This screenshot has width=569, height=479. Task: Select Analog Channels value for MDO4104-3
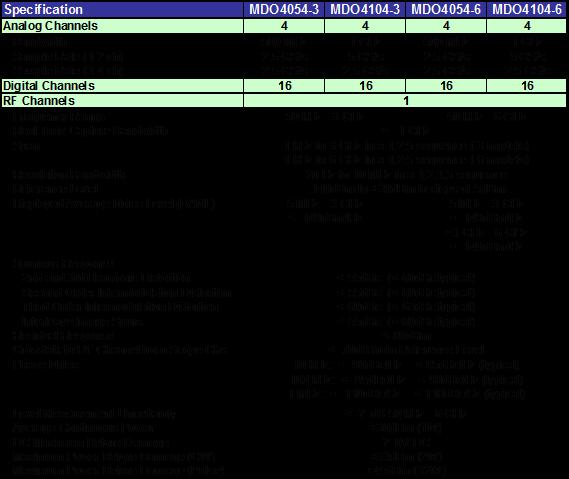pos(365,26)
